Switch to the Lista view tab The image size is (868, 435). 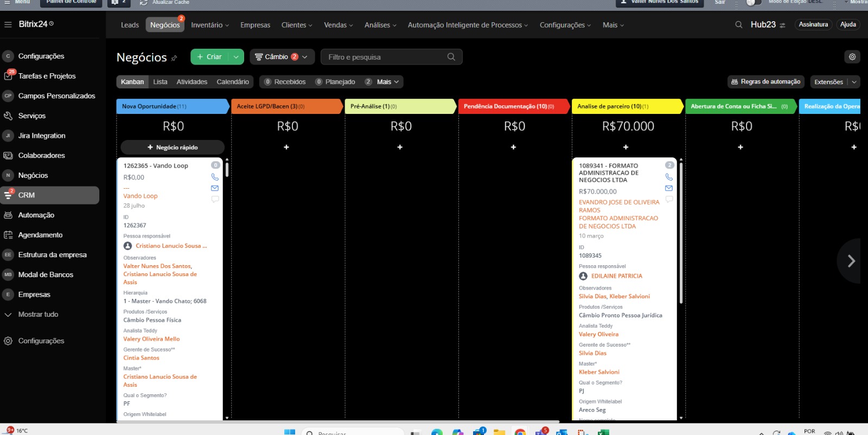[x=160, y=82]
